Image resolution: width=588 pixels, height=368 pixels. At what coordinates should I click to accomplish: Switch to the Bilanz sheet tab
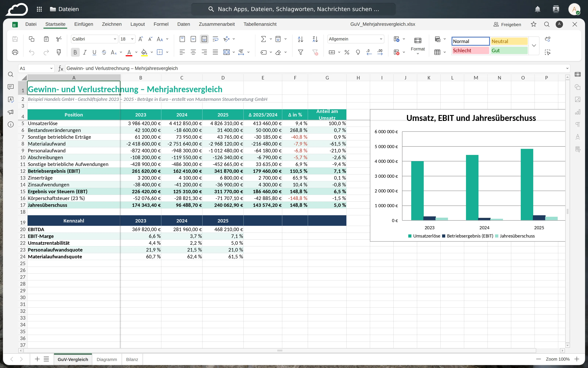132,359
